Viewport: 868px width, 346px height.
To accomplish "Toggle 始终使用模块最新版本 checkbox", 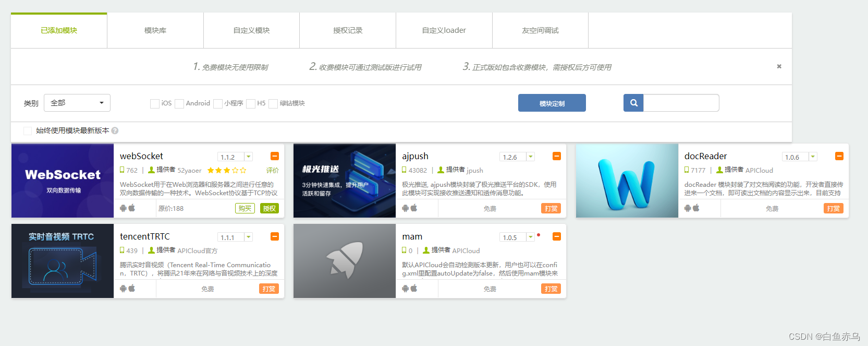I will pyautogui.click(x=28, y=130).
